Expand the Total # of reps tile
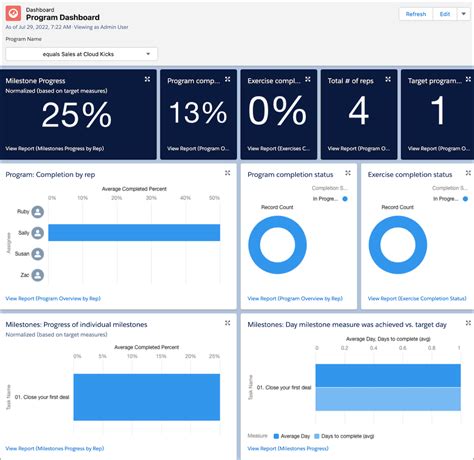474x460 pixels. [x=388, y=79]
